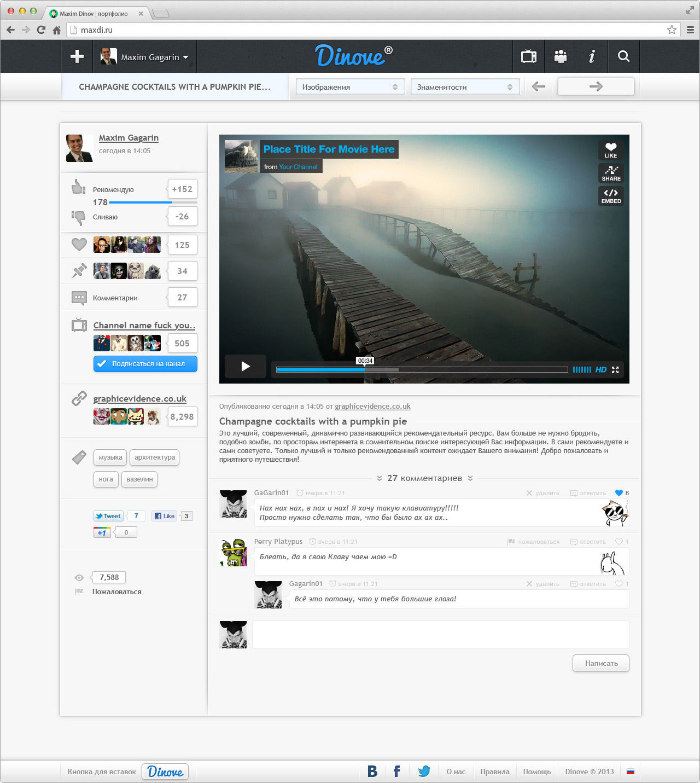The height and width of the screenshot is (783, 700).
Task: Open the search magnifier icon
Action: tap(623, 56)
